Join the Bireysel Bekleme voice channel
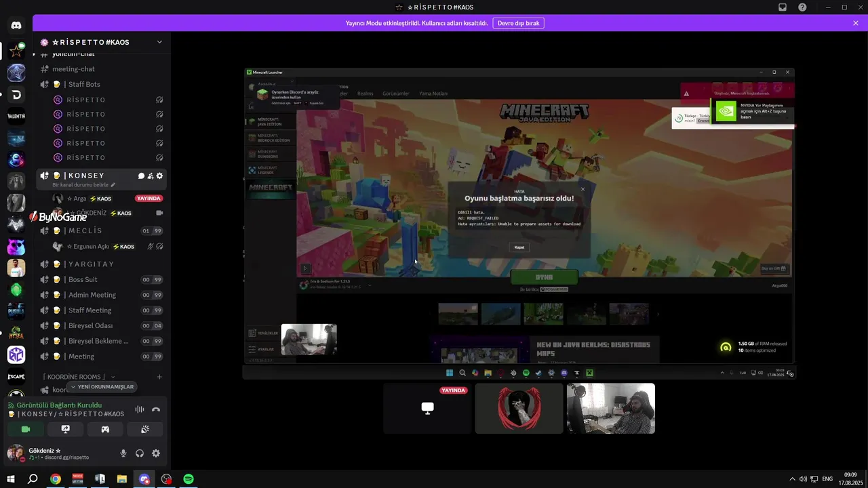Image resolution: width=868 pixels, height=488 pixels. point(102,341)
